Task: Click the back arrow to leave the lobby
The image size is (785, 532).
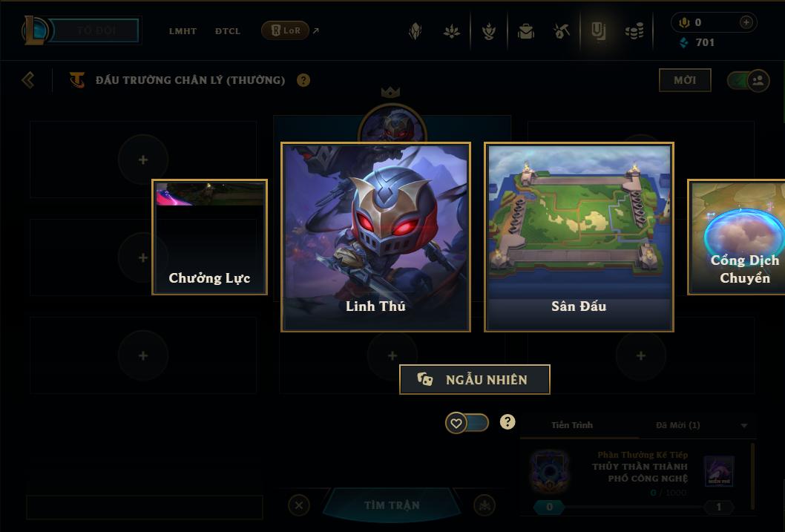Action: click(x=28, y=80)
